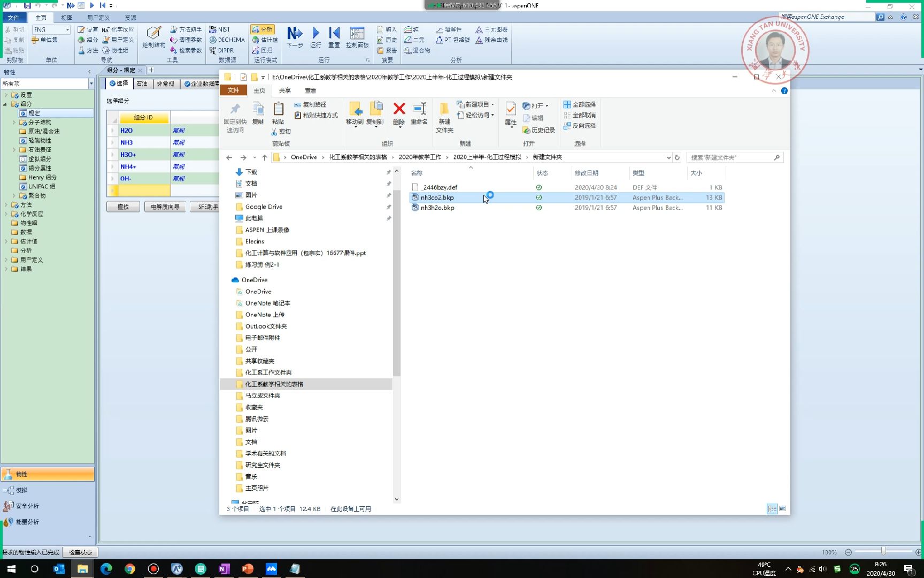Click the Run (运行) play icon
Screen dimensions: 924x578
coord(315,37)
